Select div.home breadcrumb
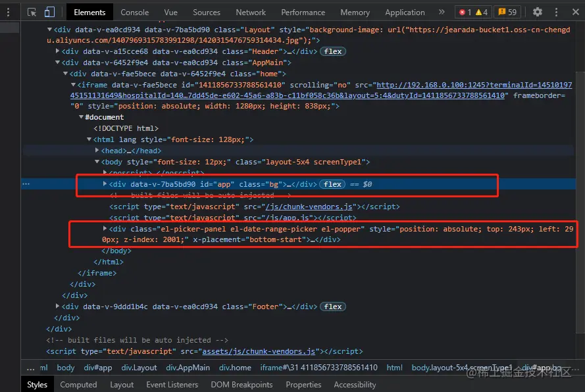The height and width of the screenshot is (392, 585). coord(235,368)
